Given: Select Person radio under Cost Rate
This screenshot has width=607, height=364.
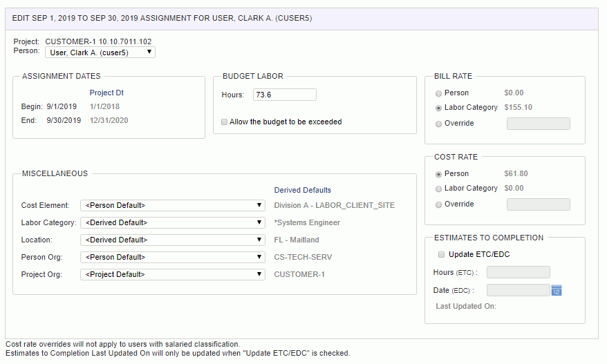Looking at the screenshot, I should coord(438,174).
